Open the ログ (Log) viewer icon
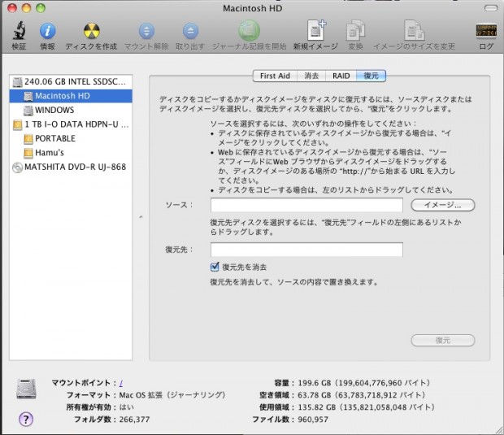 pos(486,31)
